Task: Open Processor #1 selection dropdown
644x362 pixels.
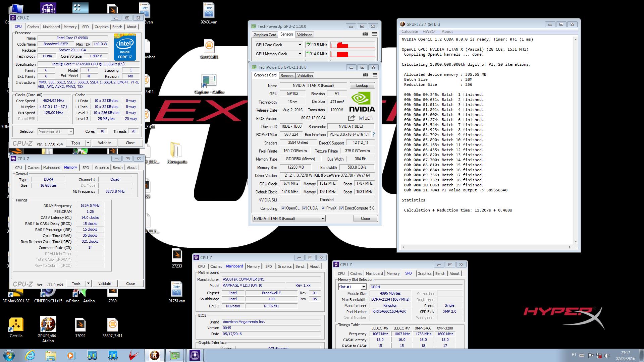Action: pyautogui.click(x=56, y=132)
